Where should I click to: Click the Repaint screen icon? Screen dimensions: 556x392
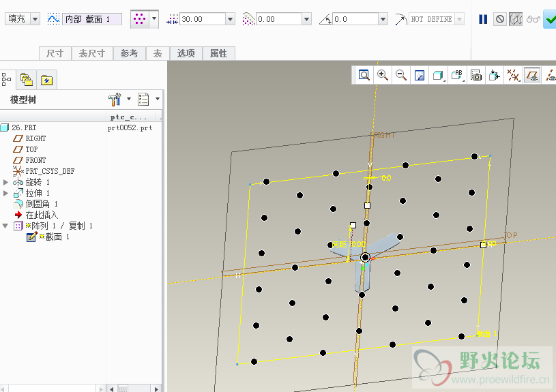click(420, 76)
